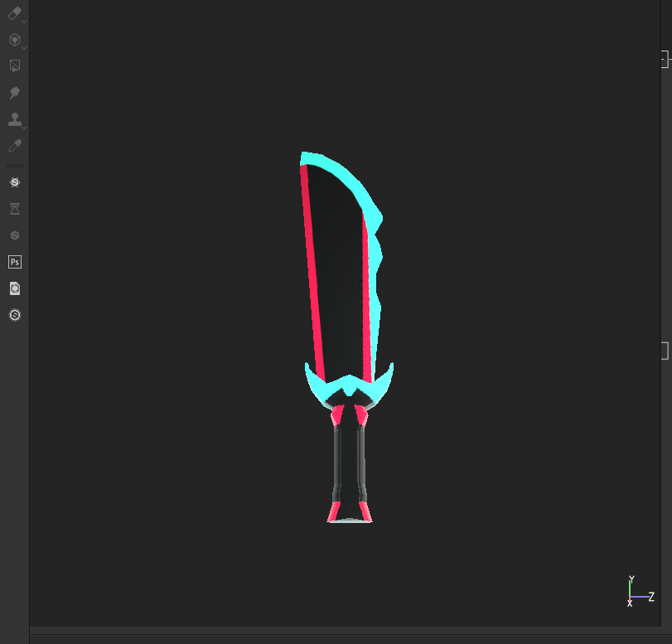Select the Polygon Fill tool
This screenshot has width=672, height=644.
click(x=13, y=65)
